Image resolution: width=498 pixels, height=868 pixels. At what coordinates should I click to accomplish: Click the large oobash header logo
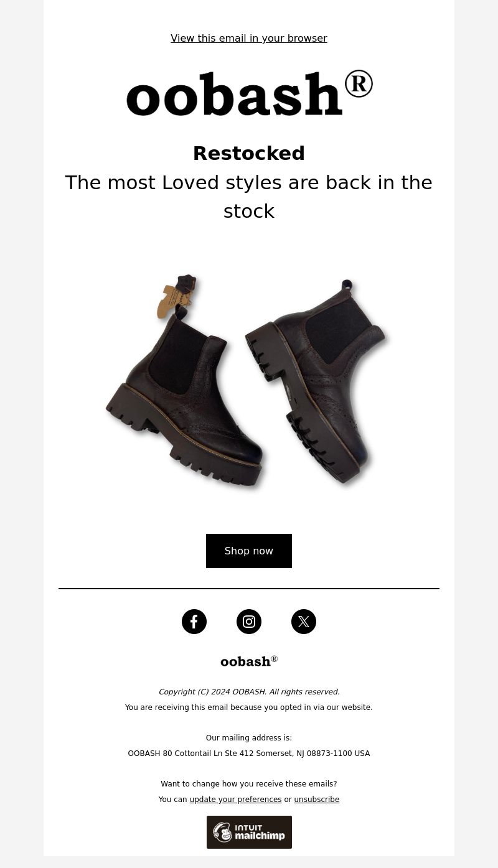pos(249,93)
